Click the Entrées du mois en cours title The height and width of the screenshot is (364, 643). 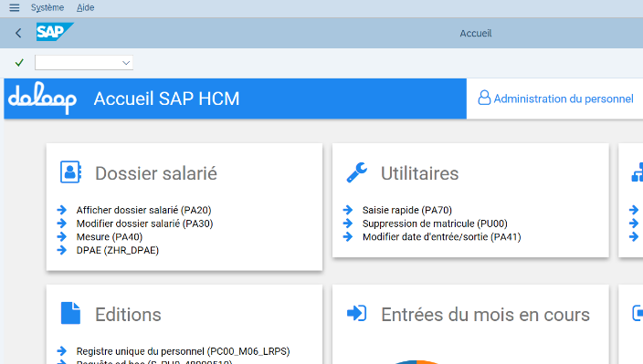click(485, 315)
